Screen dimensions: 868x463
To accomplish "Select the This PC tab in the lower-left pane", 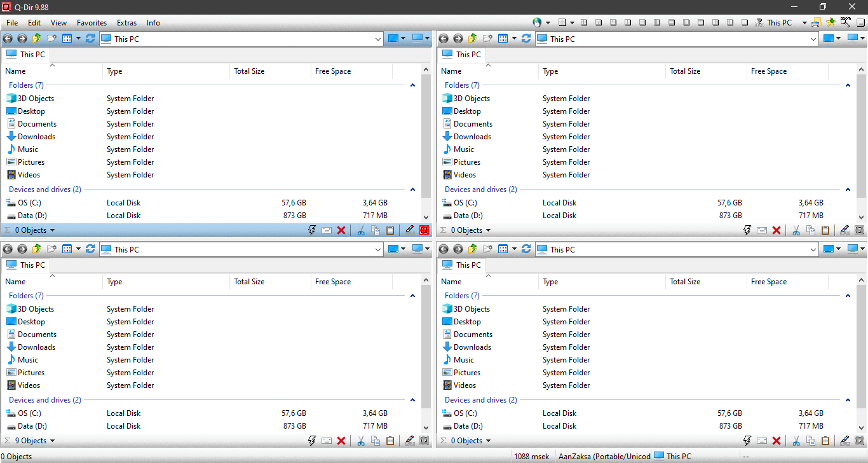I will pyautogui.click(x=25, y=265).
